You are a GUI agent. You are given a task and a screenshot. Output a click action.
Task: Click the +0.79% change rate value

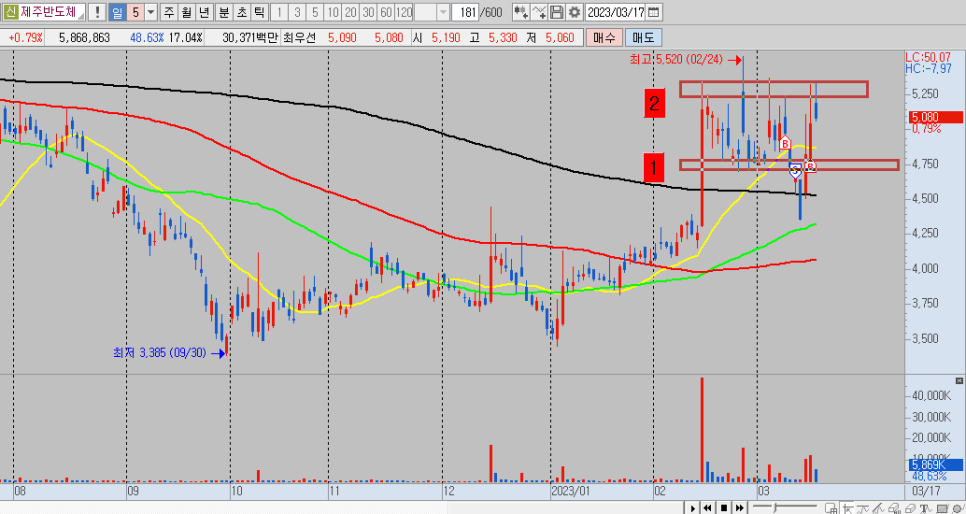click(26, 38)
